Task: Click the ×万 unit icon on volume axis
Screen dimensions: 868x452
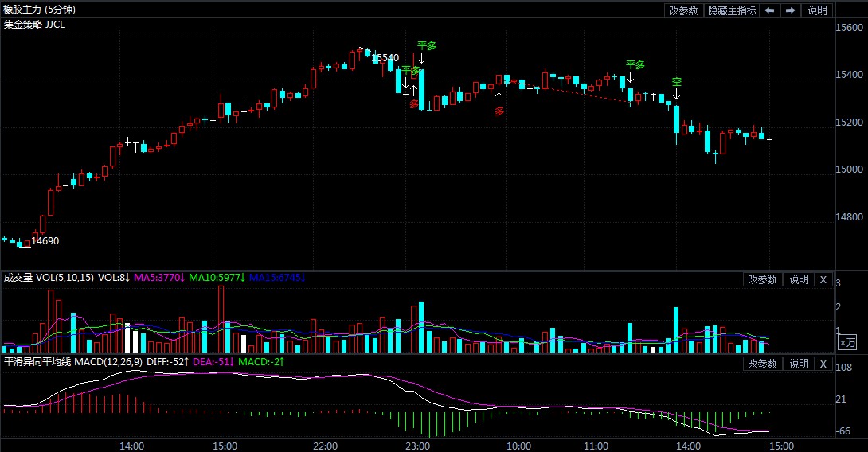Action: [x=847, y=342]
